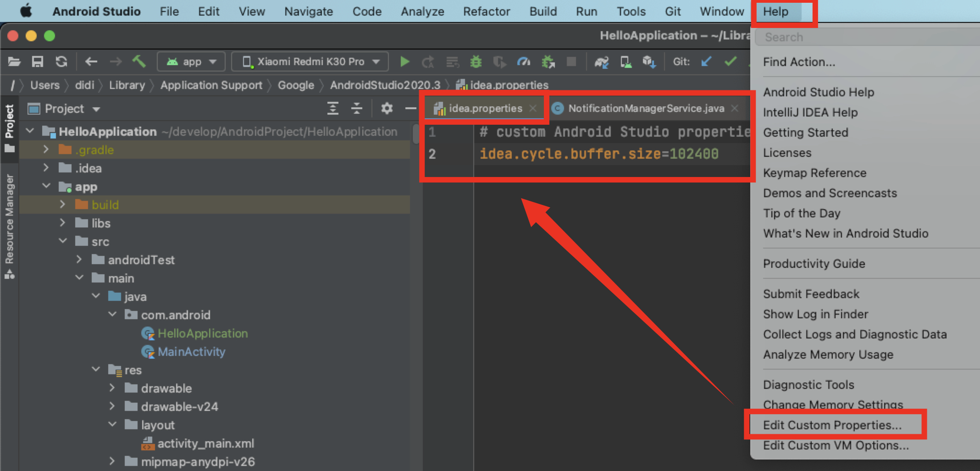Click Sync Project with Gradle Files icon
Viewport: 980px width, 471px height.
602,62
